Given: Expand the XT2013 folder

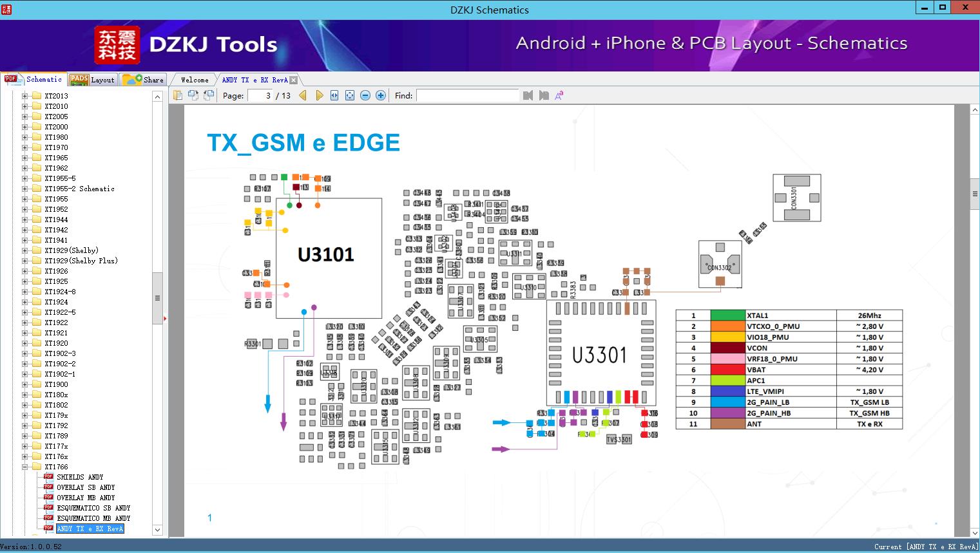Looking at the screenshot, I should 25,96.
